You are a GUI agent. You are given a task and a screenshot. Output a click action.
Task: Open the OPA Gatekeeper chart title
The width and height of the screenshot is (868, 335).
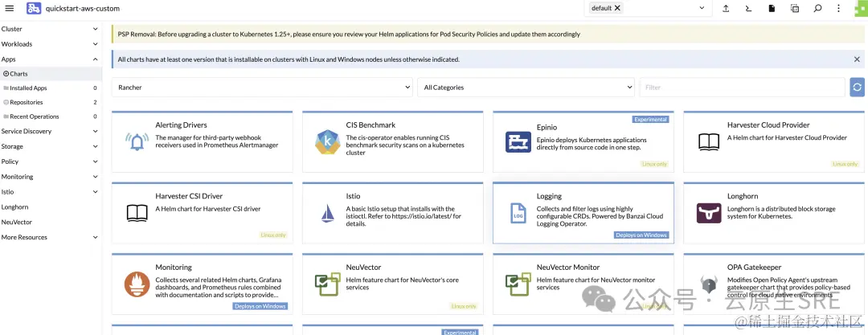(755, 267)
